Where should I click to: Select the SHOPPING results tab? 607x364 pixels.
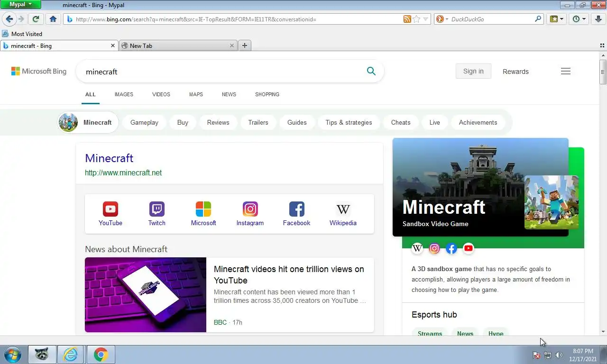pyautogui.click(x=267, y=94)
